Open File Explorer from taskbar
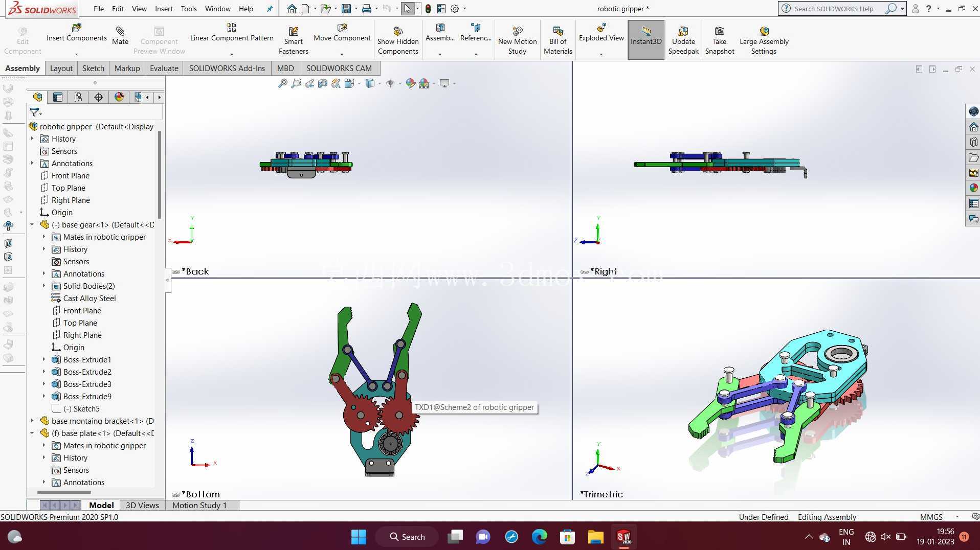This screenshot has height=550, width=980. [x=595, y=537]
